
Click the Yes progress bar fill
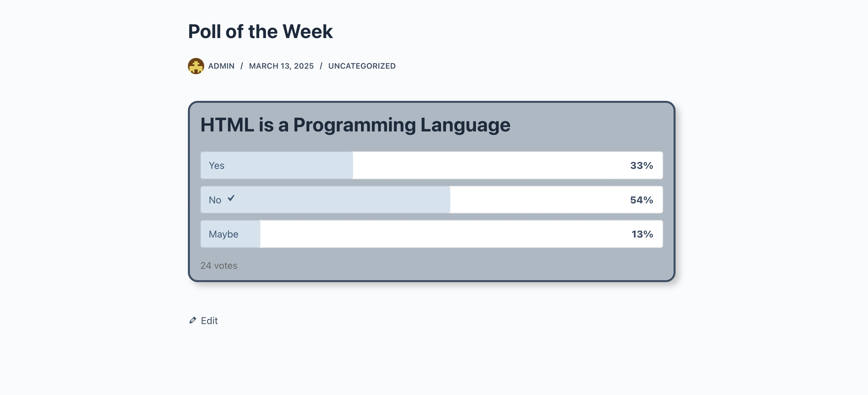(277, 165)
